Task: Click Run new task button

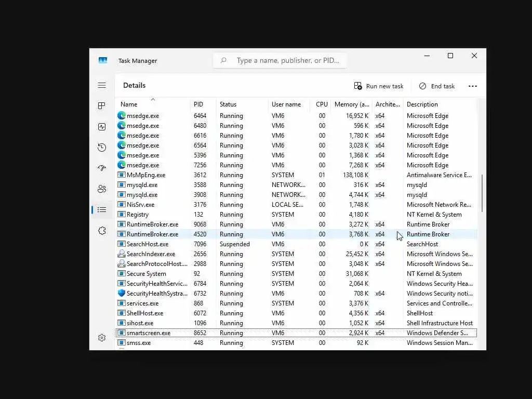Action: click(x=379, y=86)
